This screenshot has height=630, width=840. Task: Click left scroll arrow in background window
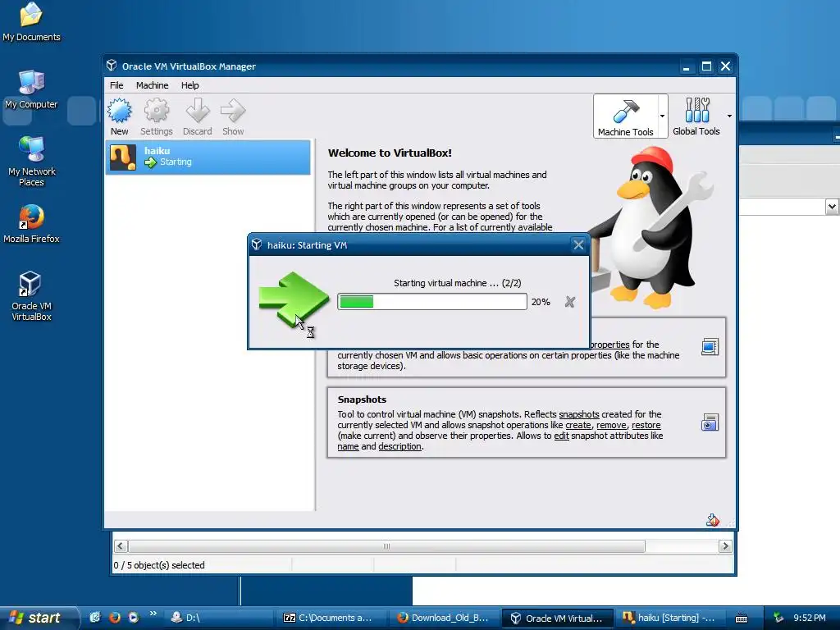point(121,546)
